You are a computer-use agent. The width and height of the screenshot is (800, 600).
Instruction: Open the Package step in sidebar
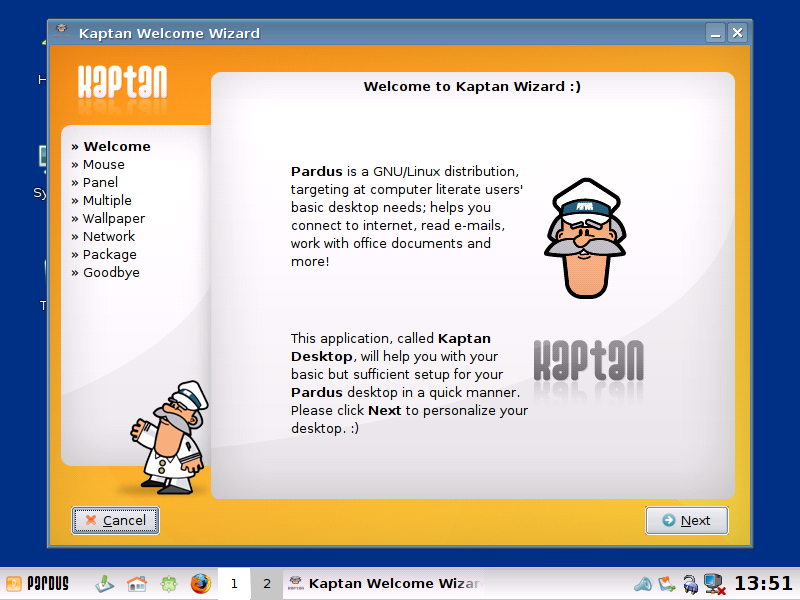point(109,254)
